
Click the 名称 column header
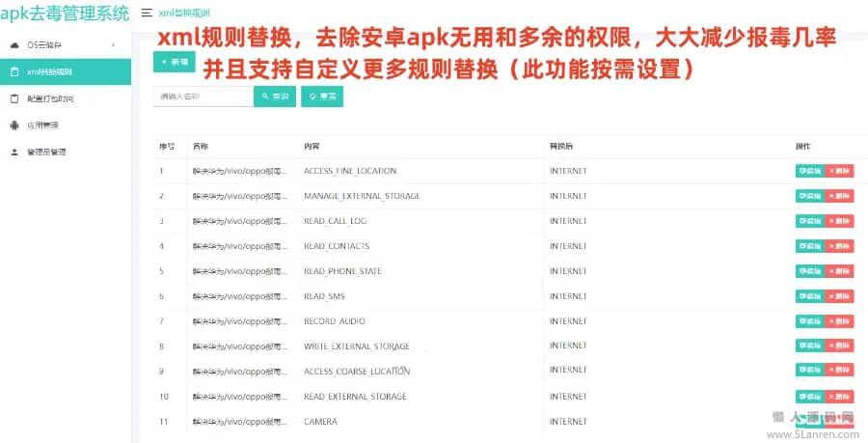[201, 146]
